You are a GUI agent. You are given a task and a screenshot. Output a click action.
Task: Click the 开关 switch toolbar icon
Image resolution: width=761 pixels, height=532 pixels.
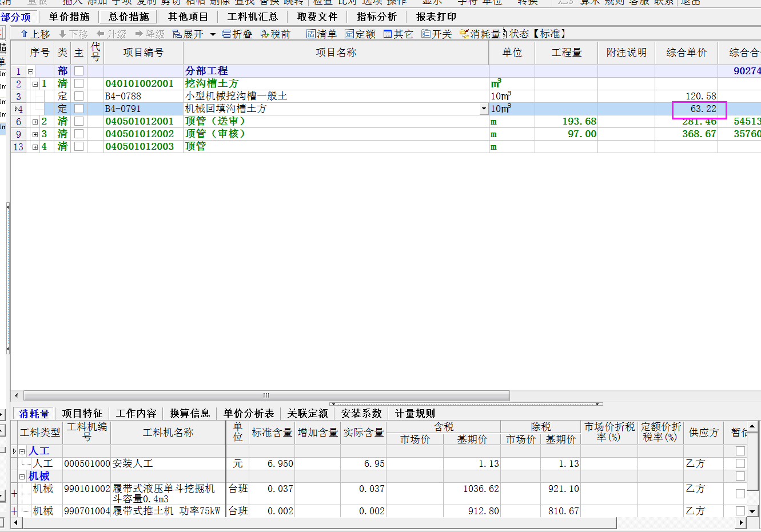426,34
